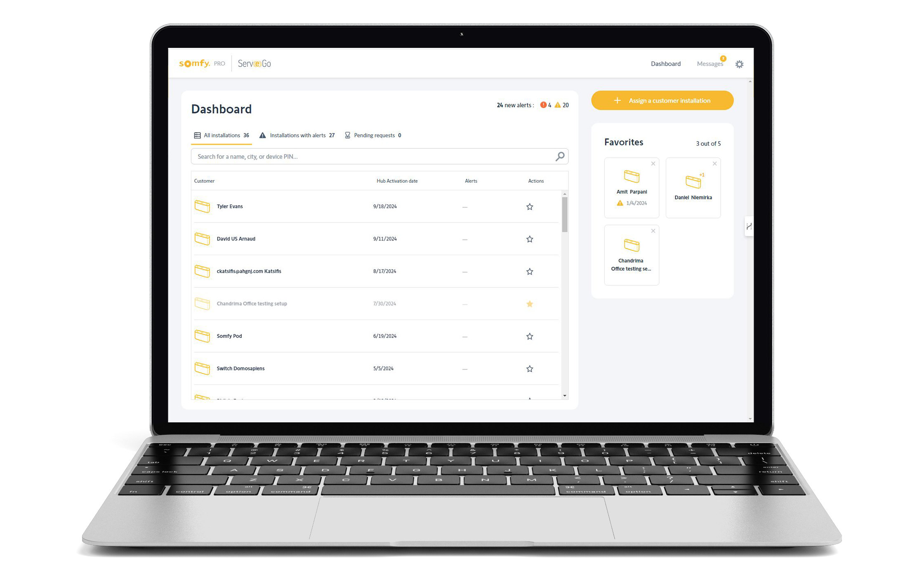Remove Chandrima Office testing se from Favorites

[653, 230]
